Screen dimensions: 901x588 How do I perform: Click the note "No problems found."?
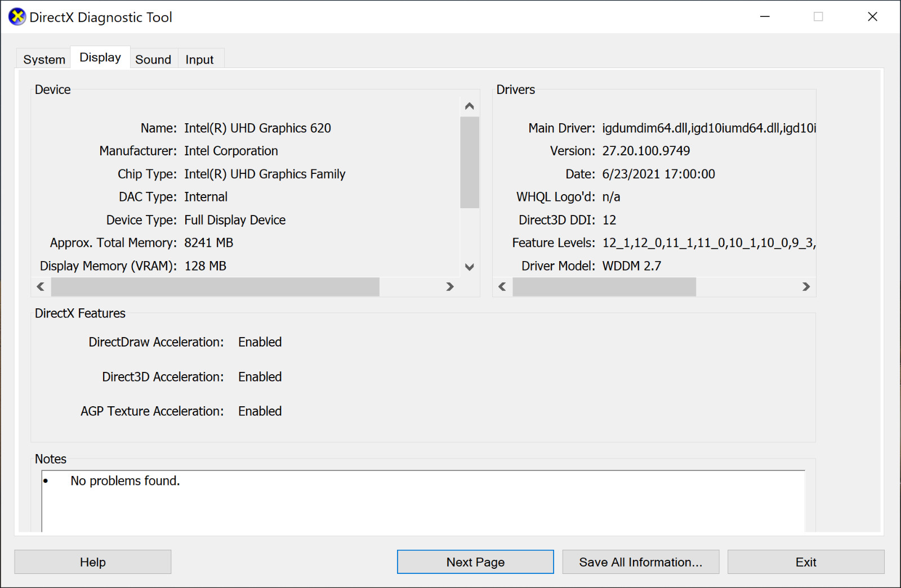click(x=125, y=481)
